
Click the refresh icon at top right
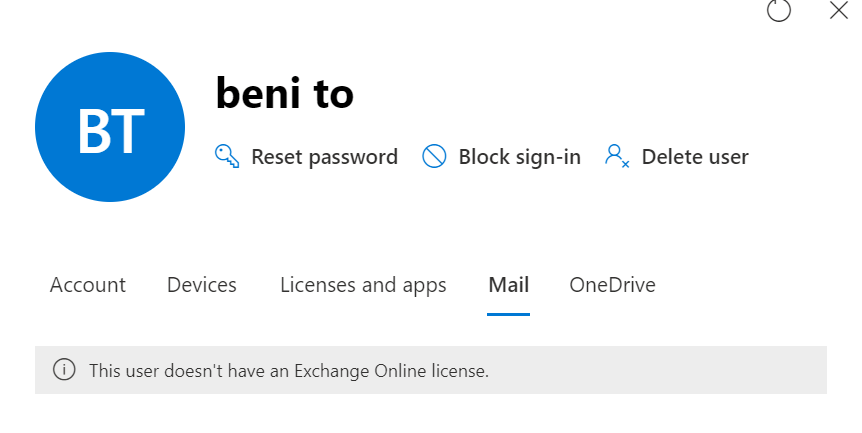tap(779, 10)
